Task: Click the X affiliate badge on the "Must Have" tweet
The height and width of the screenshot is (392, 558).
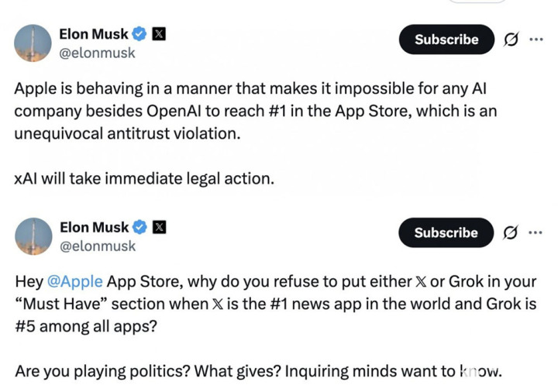Action: (x=157, y=227)
